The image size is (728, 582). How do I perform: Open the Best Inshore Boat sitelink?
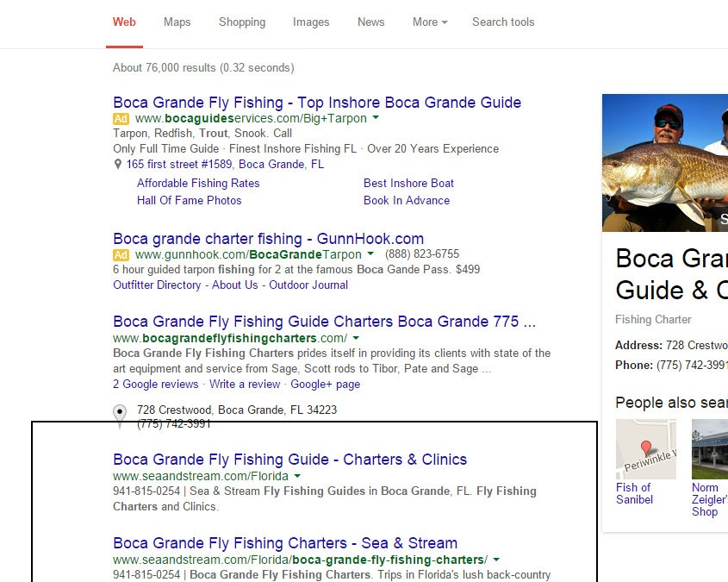[408, 183]
